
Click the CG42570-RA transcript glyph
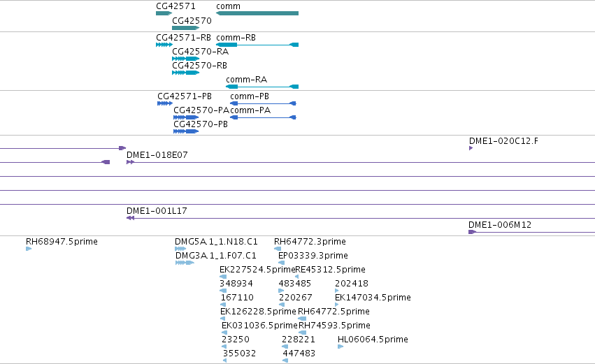[185, 59]
